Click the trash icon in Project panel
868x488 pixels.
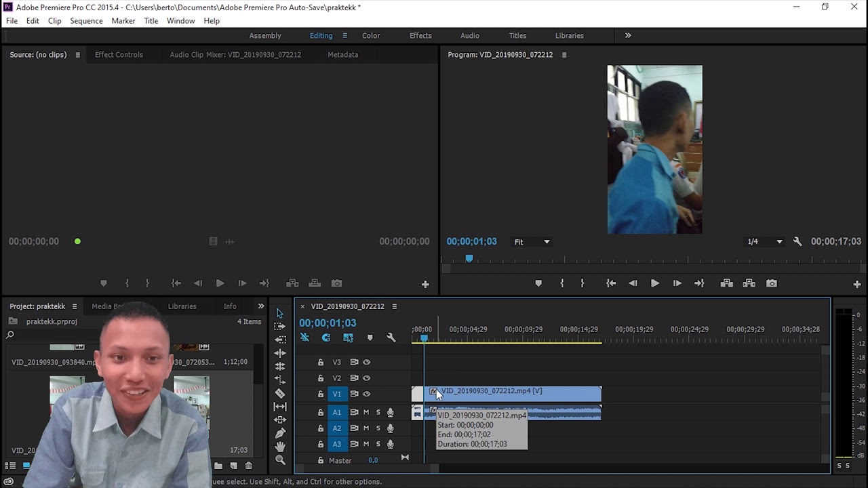point(248,466)
